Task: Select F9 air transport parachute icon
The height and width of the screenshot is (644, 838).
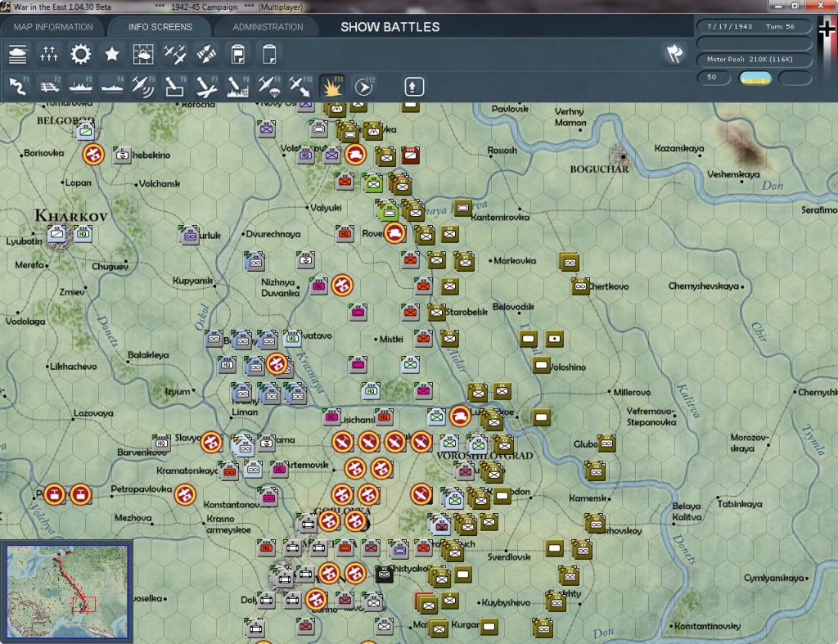Action: tap(268, 87)
